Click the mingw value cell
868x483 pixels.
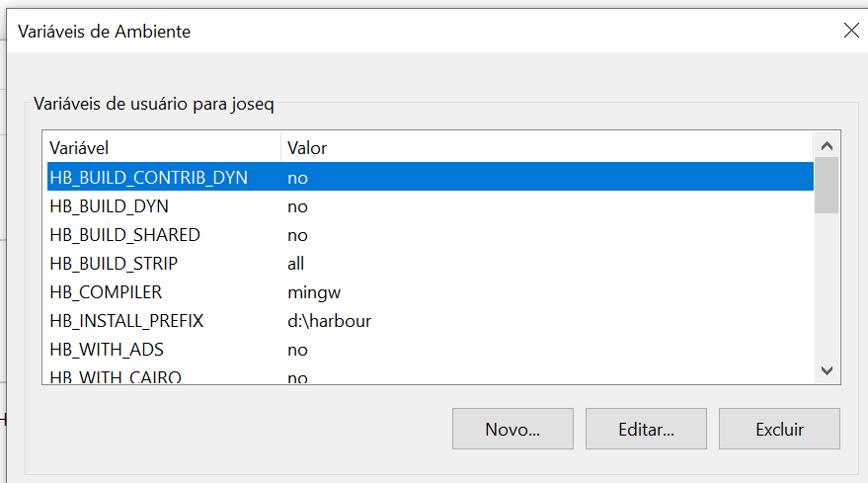pyautogui.click(x=313, y=292)
